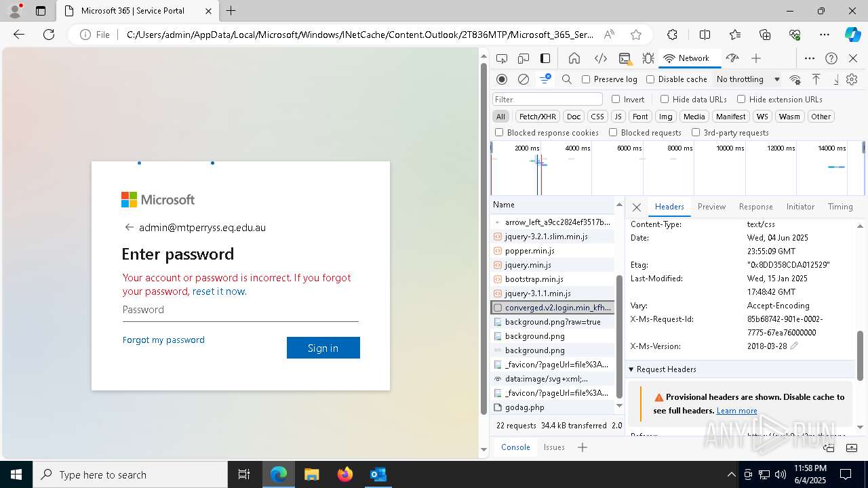Switch to the Preview tab

point(711,207)
